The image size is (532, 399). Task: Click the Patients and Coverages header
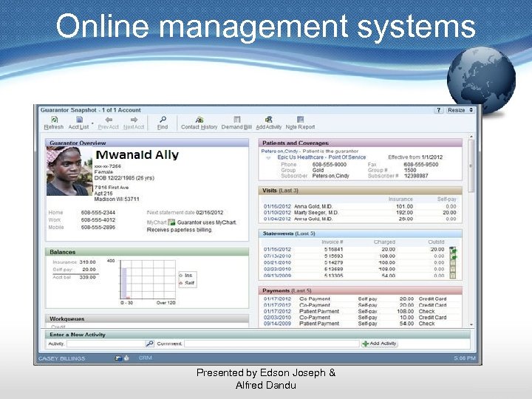pos(361,143)
